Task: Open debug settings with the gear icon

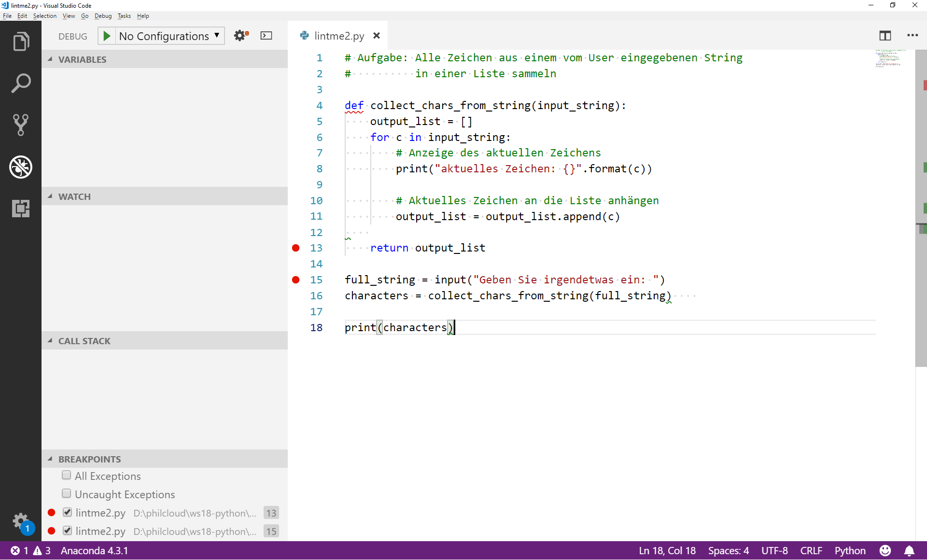Action: pos(239,35)
